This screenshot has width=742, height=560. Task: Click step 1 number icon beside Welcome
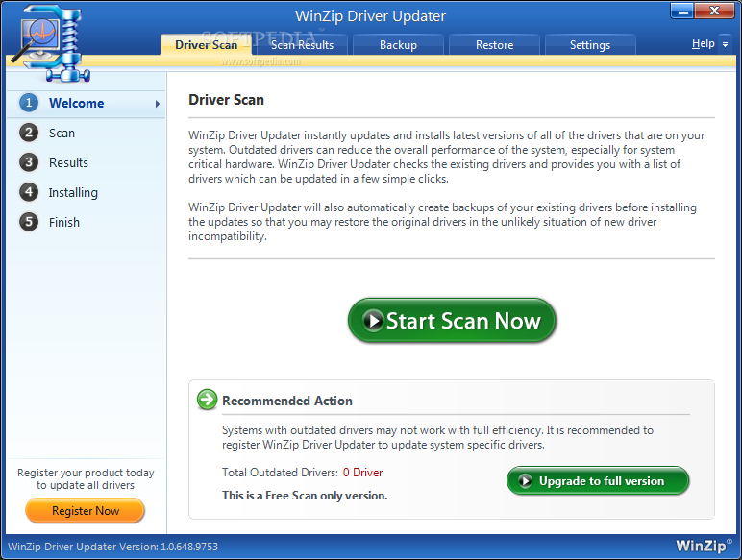[29, 103]
